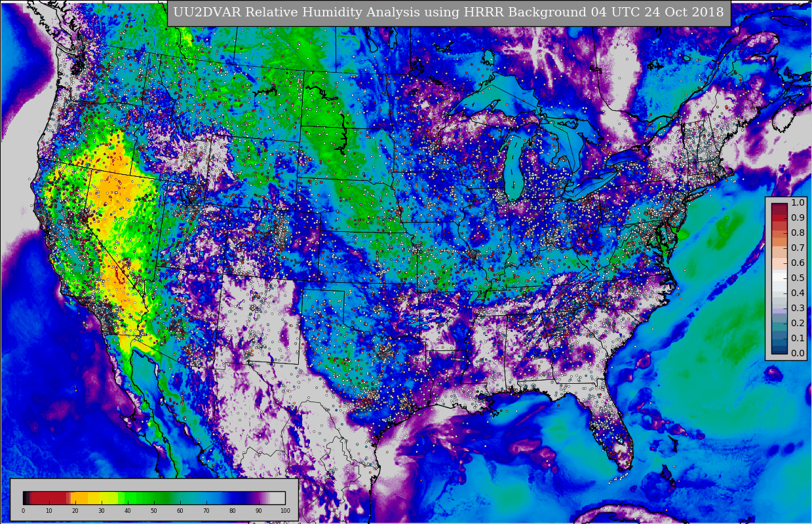Click the 50 tick on humidity colorbar
Viewport: 812px width, 524px height.
pos(154,510)
